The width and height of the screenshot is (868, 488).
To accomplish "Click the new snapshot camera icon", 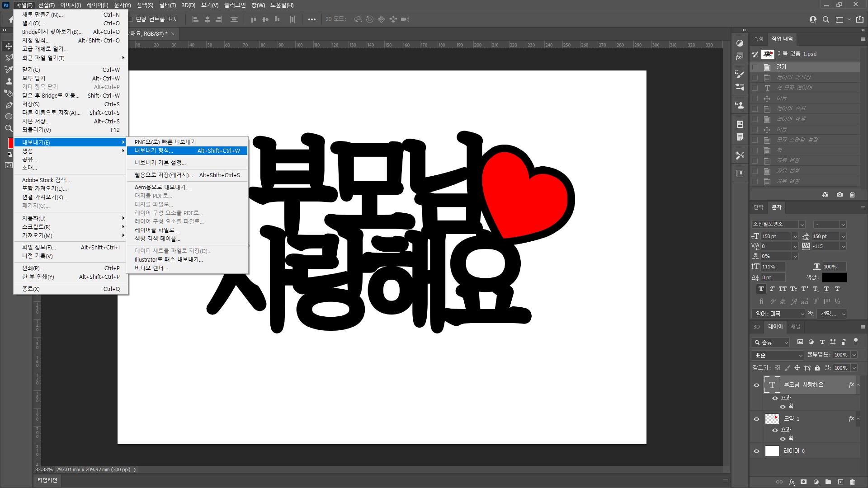I will [840, 195].
